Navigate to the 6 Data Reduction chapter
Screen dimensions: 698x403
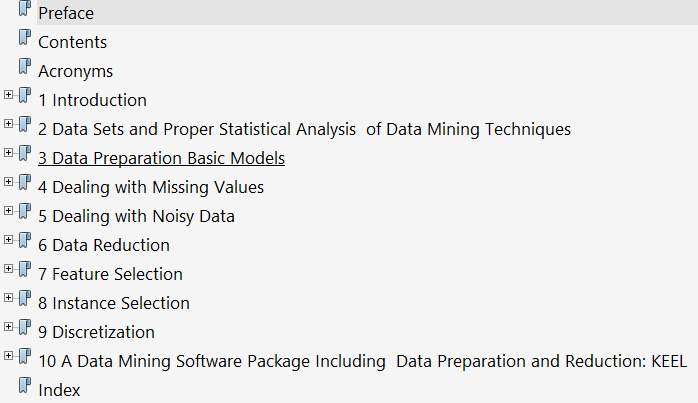tap(104, 245)
